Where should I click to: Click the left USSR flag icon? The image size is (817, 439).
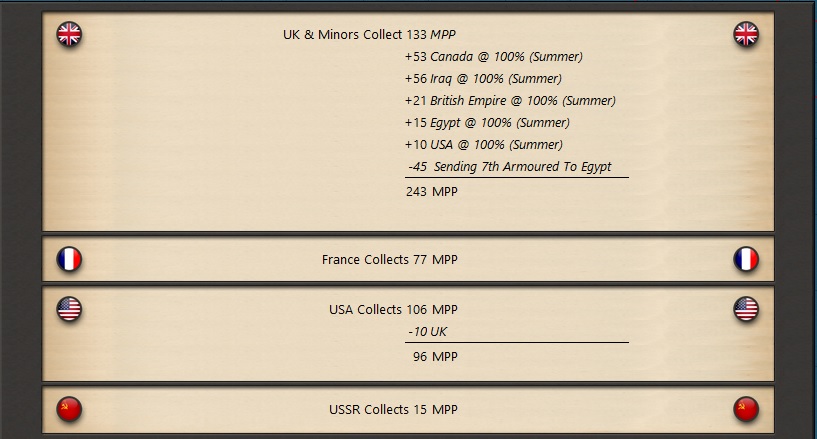(x=69, y=409)
